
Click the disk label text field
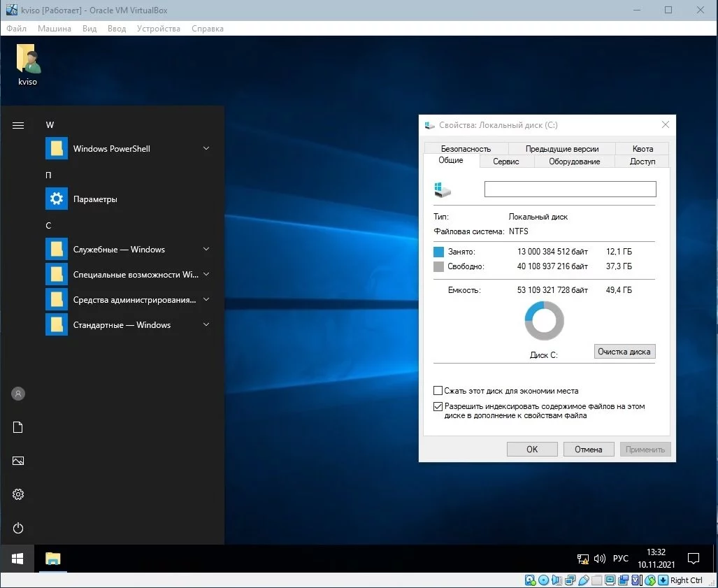[570, 189]
